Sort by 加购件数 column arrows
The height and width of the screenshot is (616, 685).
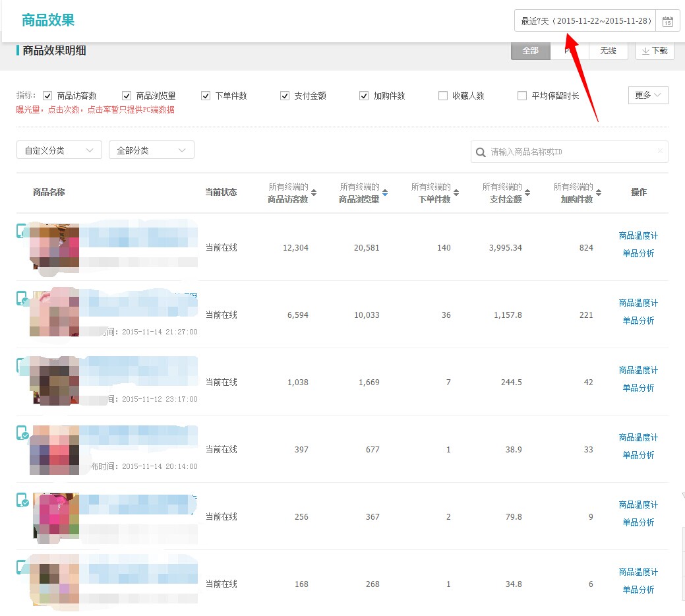[599, 193]
